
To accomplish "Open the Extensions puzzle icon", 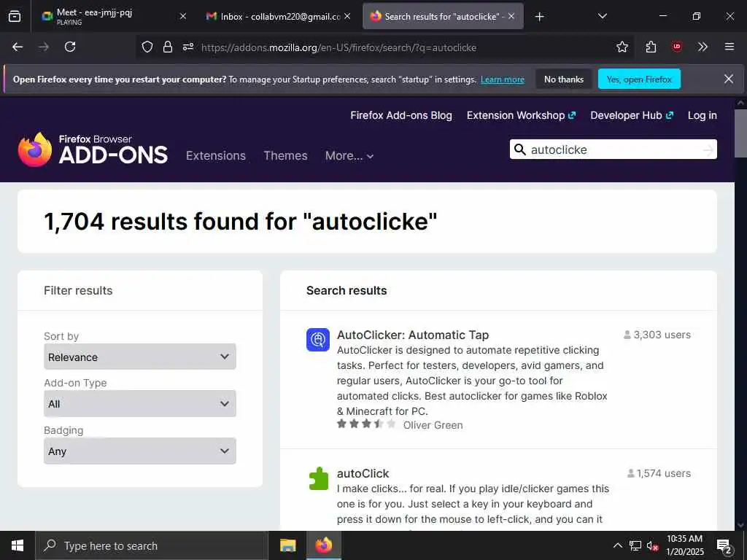I will click(x=651, y=47).
